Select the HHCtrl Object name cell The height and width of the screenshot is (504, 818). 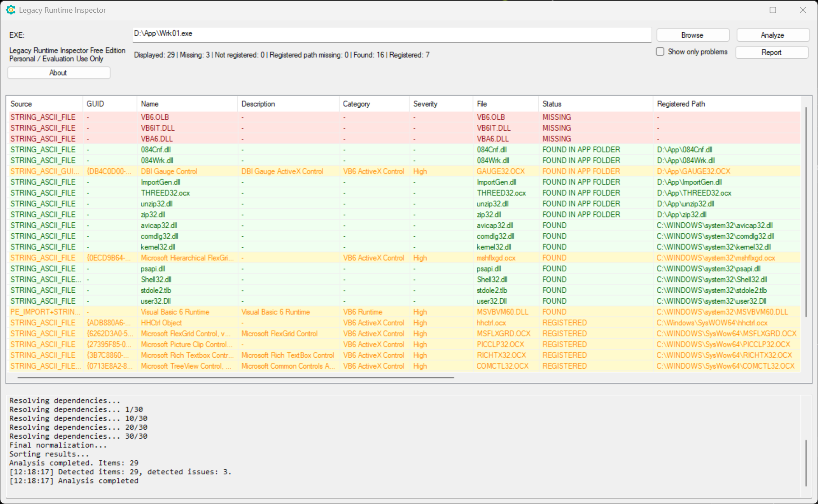pos(187,323)
